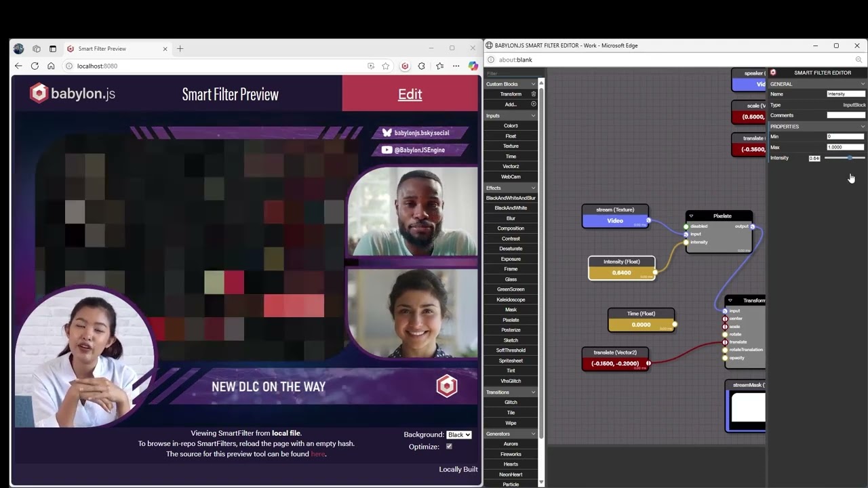Click the Name field containing Intensity
The image size is (868, 488).
846,94
